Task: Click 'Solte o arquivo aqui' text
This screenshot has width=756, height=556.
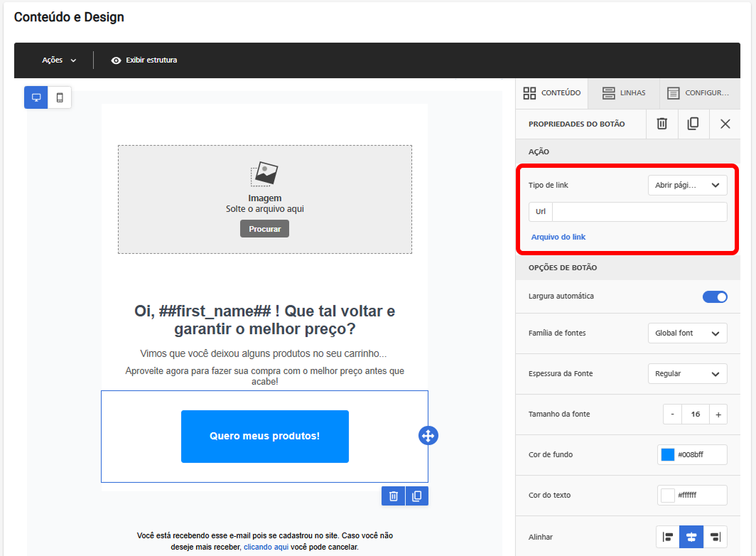Action: point(265,209)
